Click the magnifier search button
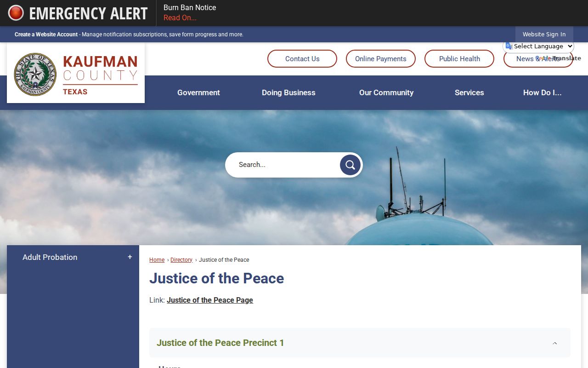588x368 pixels. 350,165
